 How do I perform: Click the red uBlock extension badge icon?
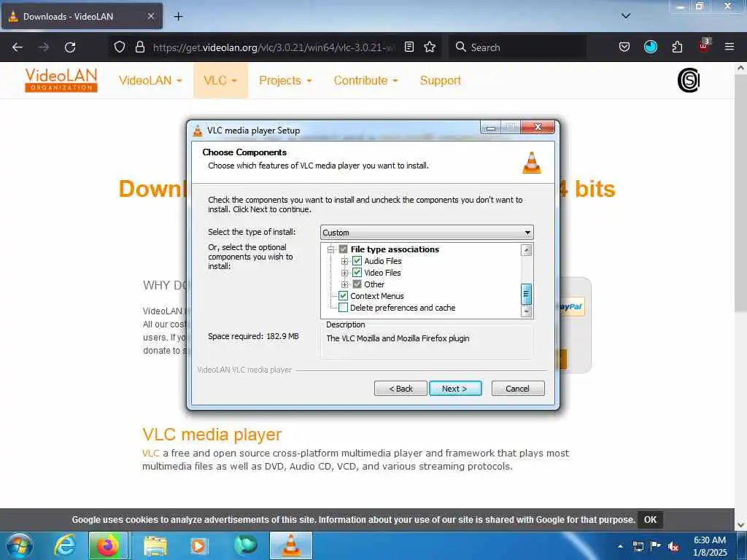[x=704, y=46]
